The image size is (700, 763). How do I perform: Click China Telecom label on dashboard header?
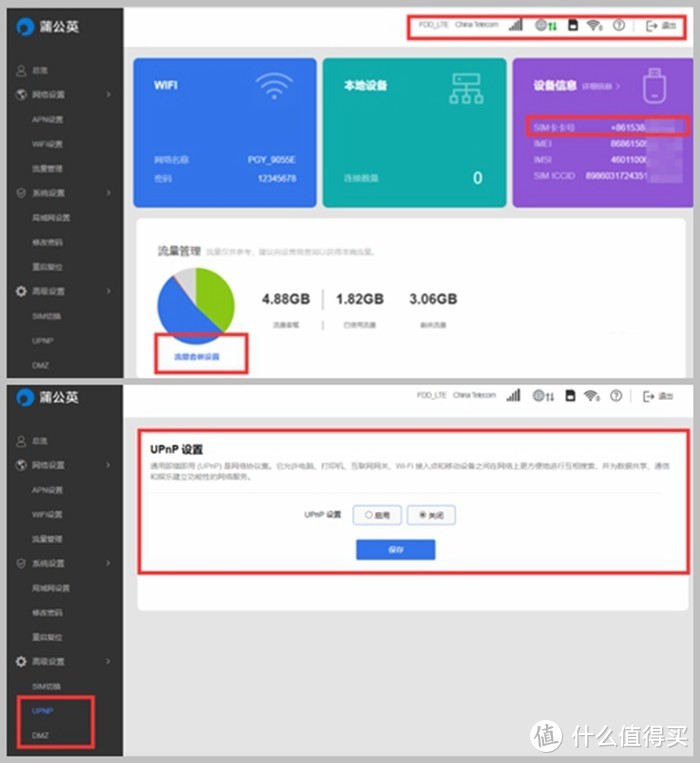point(477,24)
